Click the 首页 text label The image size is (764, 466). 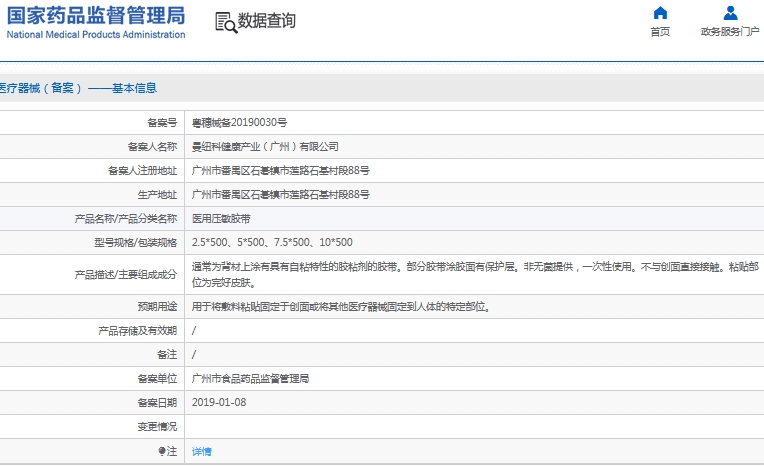(x=660, y=32)
